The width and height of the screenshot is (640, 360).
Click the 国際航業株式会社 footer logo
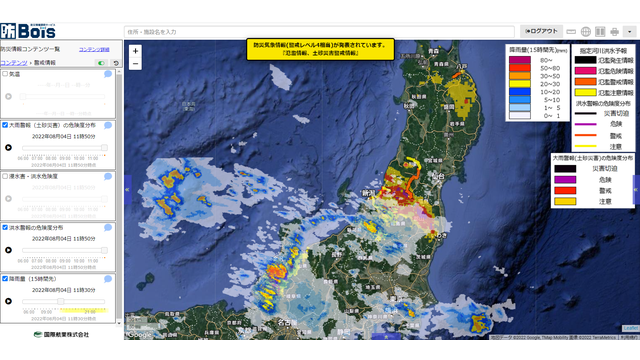61,334
